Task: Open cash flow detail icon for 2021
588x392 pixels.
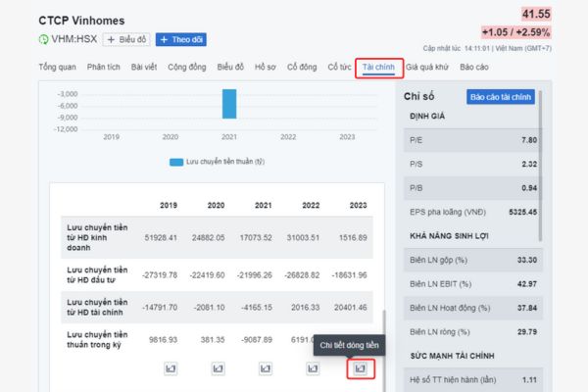Action: click(266, 368)
